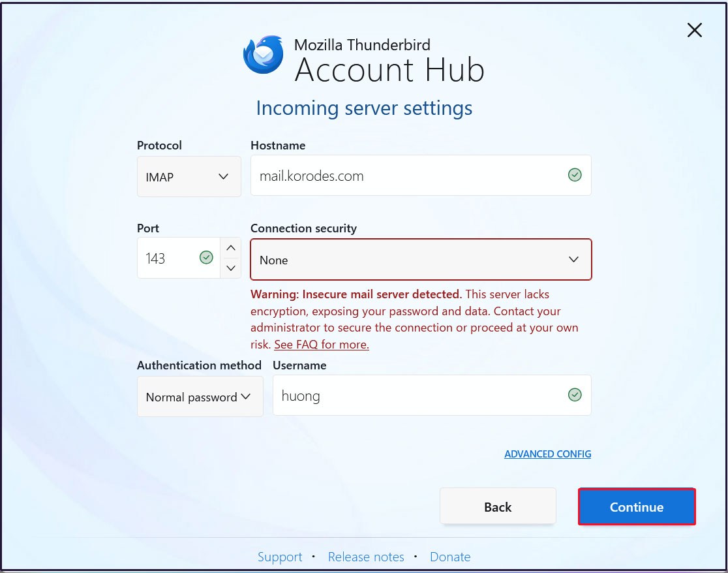Image resolution: width=728 pixels, height=573 pixels.
Task: Click the Connection security label
Action: 303,228
